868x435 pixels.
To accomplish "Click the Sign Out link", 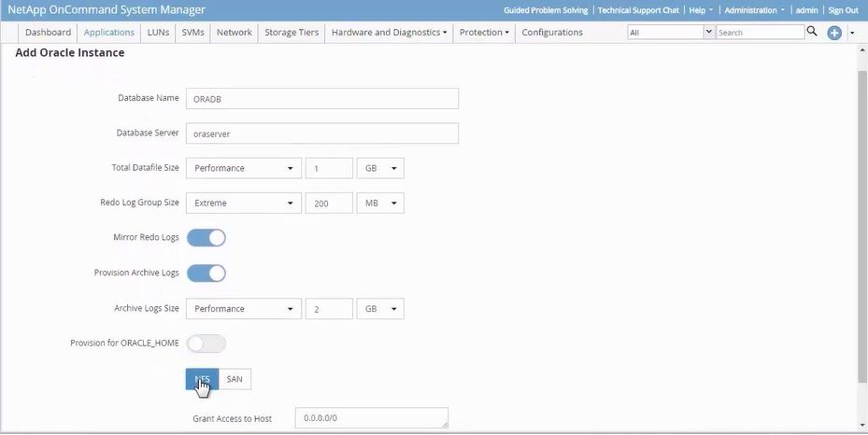I will [843, 10].
